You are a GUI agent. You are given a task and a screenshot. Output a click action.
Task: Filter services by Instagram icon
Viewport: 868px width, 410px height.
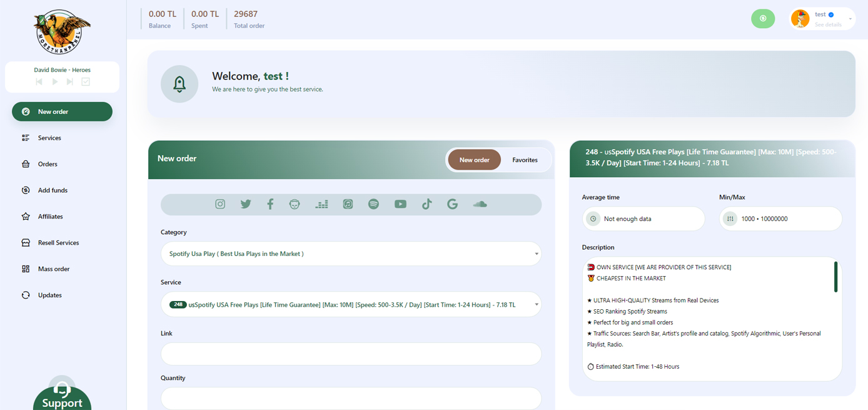point(220,204)
